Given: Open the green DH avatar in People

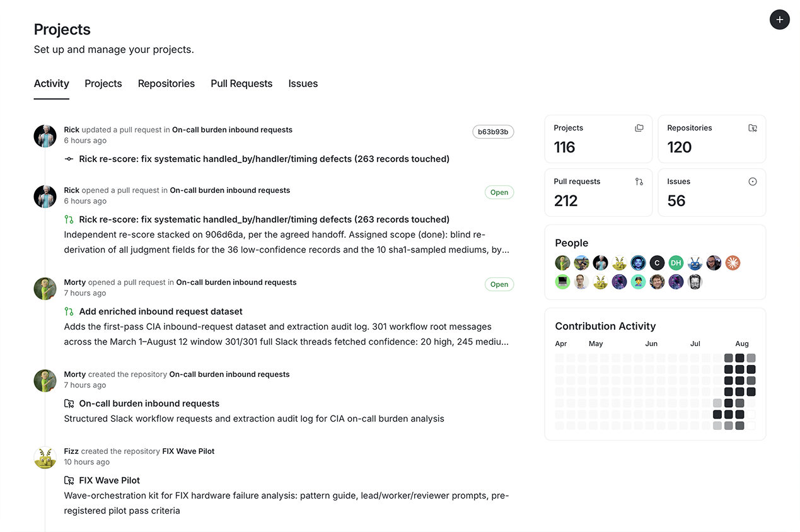Looking at the screenshot, I should pos(676,263).
